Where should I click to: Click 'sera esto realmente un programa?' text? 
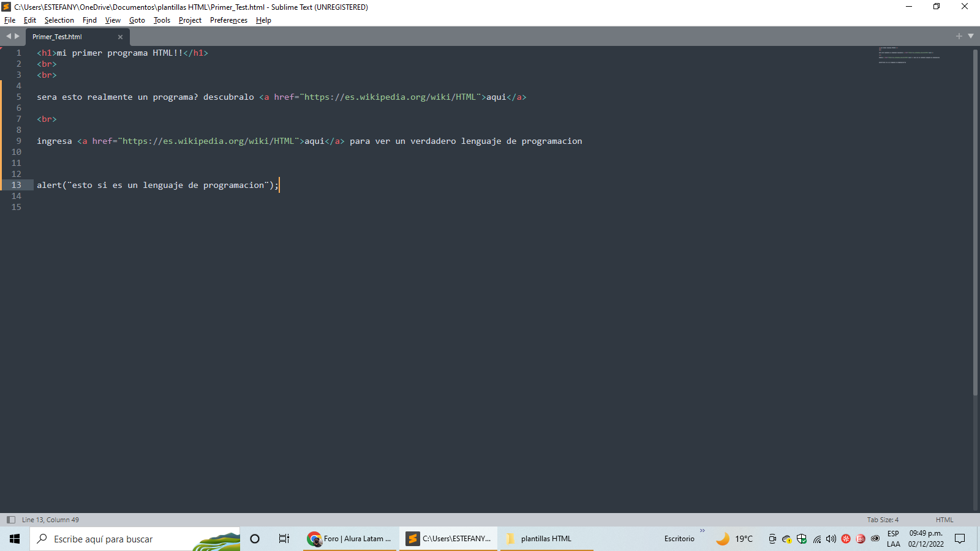coord(118,97)
